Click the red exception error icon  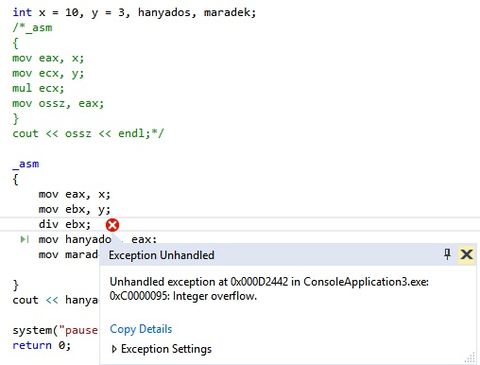(112, 225)
